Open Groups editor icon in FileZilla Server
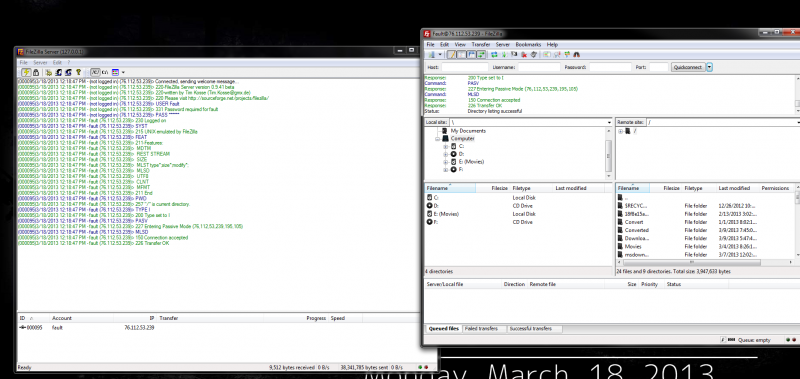The width and height of the screenshot is (800, 379). pyautogui.click(x=68, y=72)
